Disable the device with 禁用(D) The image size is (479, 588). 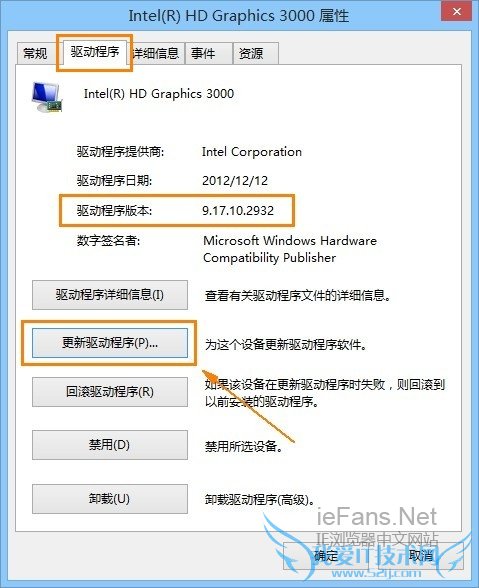[x=110, y=445]
